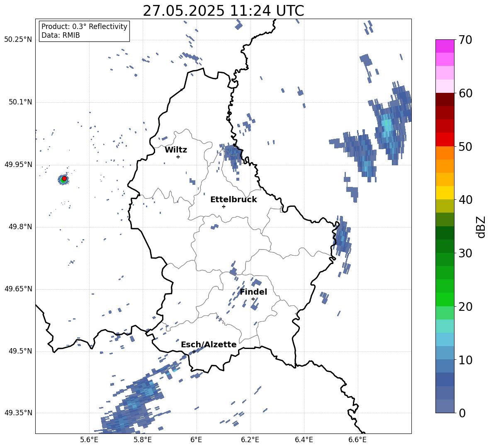Click the 5.8°E longitude label

pyautogui.click(x=143, y=440)
